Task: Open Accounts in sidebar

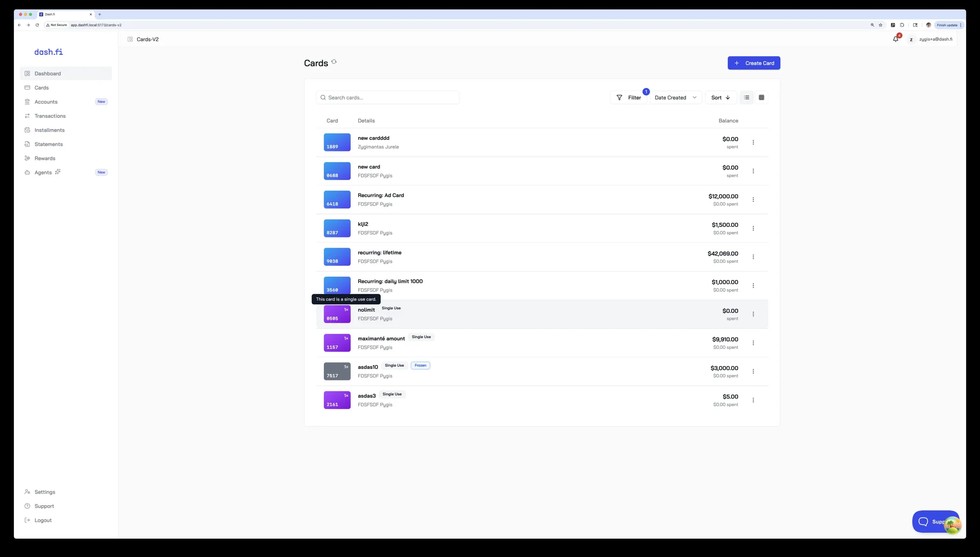Action: pyautogui.click(x=66, y=102)
